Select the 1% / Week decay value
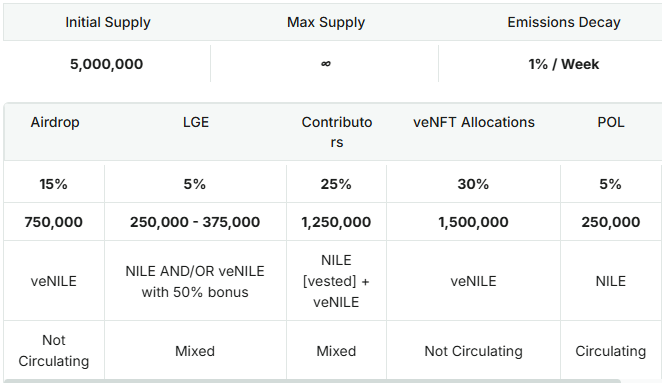 [x=564, y=64]
